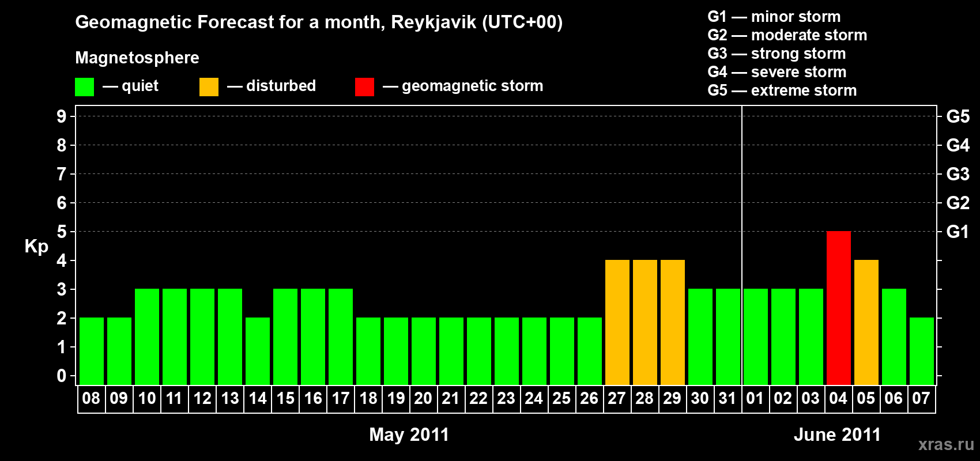Image resolution: width=980 pixels, height=461 pixels.
Task: Select the green bar for May 08
Action: point(92,351)
